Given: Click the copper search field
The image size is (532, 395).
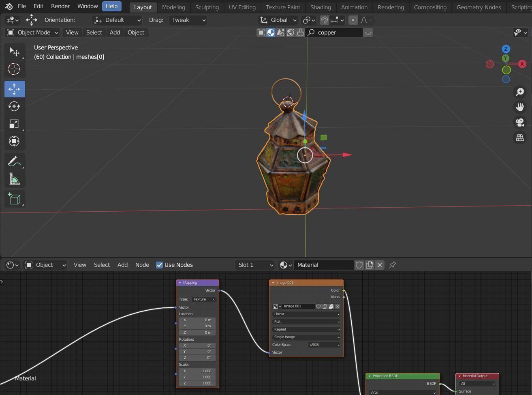Looking at the screenshot, I should coord(334,32).
